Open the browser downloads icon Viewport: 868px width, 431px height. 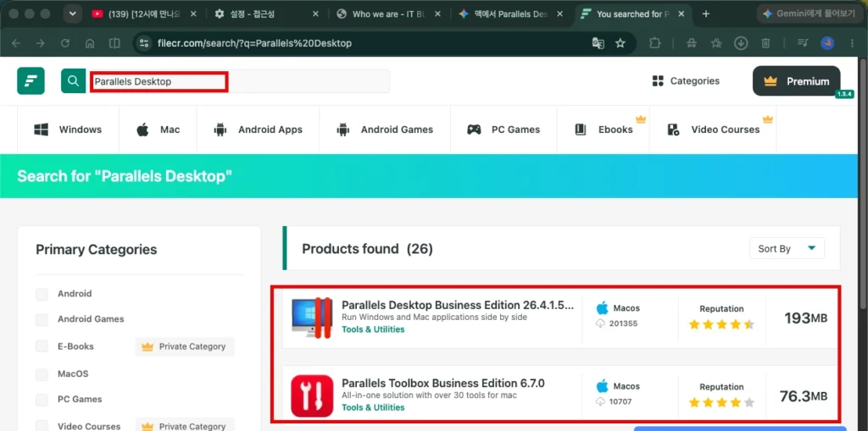coord(741,43)
